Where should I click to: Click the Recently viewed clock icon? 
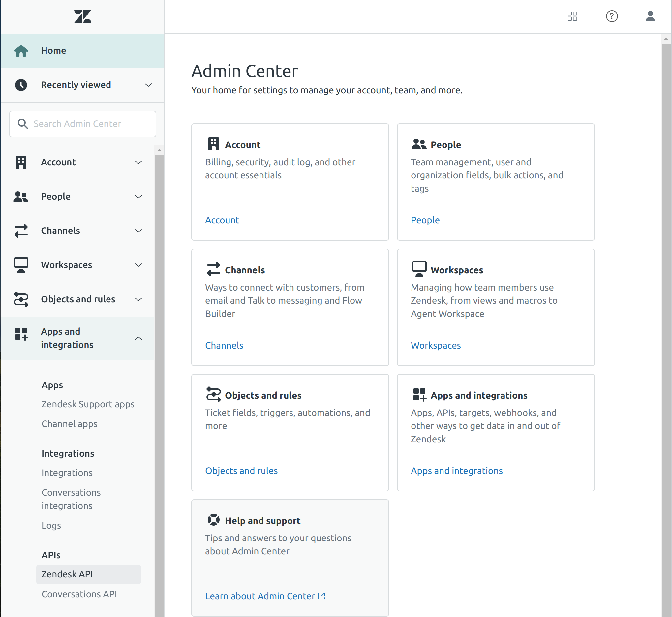tap(21, 85)
